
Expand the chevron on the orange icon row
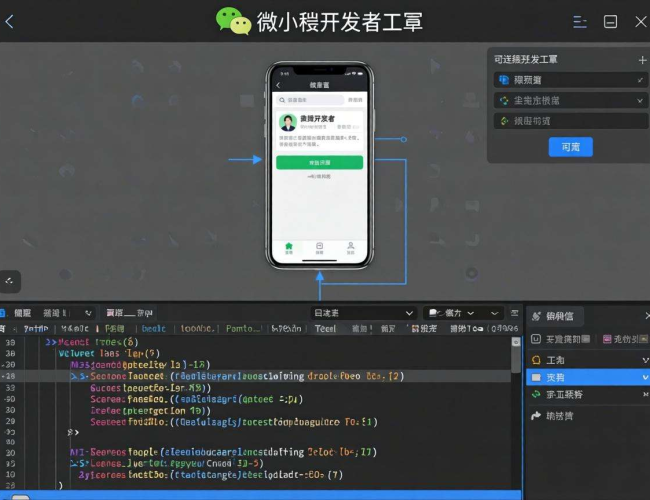pos(645,360)
